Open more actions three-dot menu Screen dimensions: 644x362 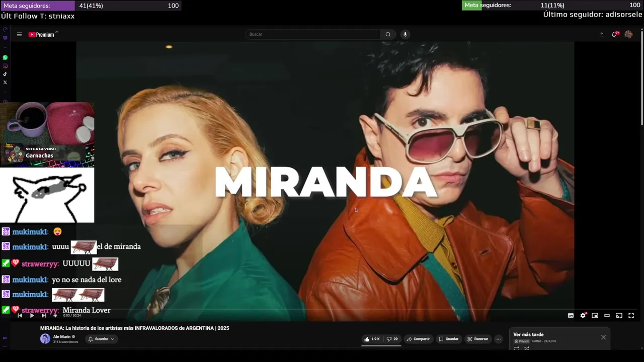pos(499,339)
